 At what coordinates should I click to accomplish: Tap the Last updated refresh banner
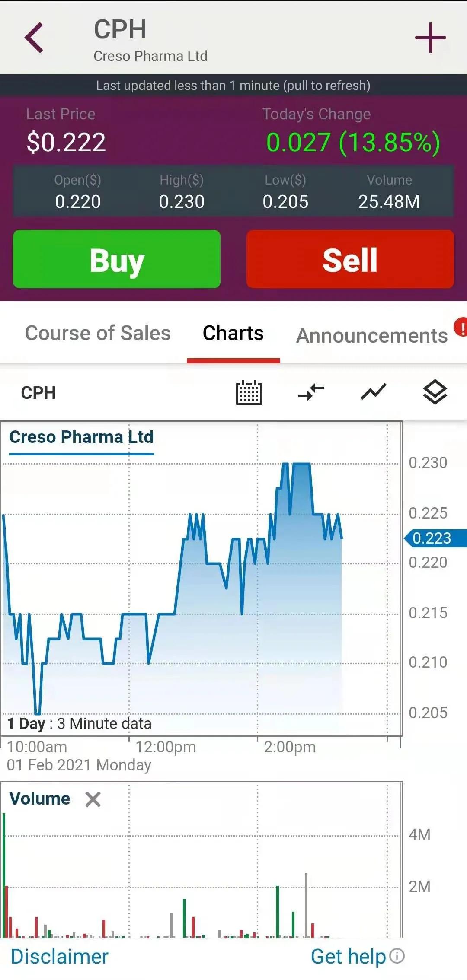[233, 85]
